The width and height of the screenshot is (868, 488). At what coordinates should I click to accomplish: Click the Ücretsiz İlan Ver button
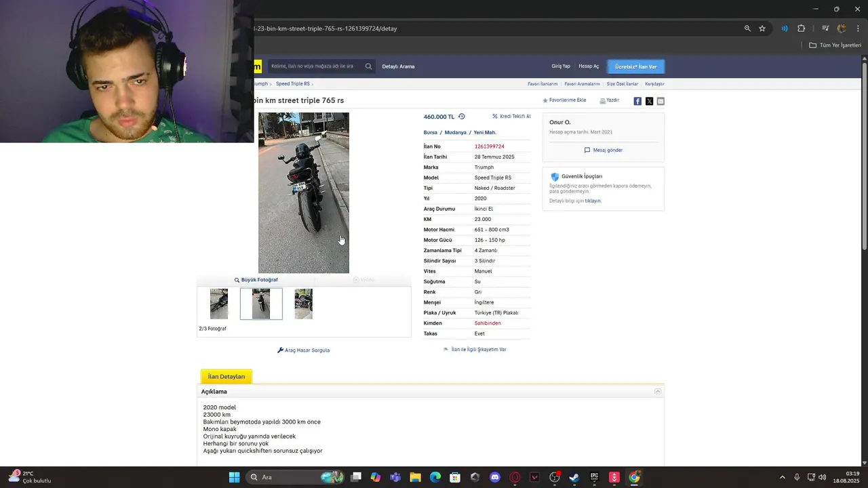635,66
